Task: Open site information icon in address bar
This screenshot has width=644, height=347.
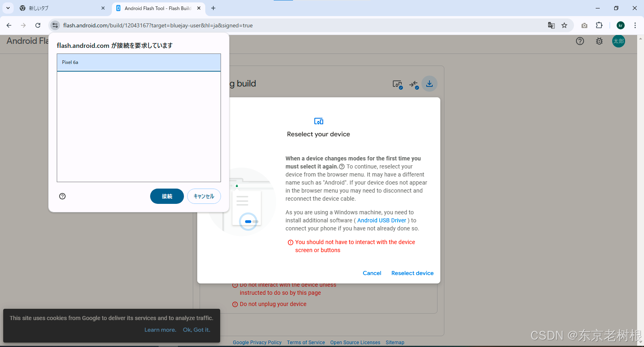Action: pos(55,25)
